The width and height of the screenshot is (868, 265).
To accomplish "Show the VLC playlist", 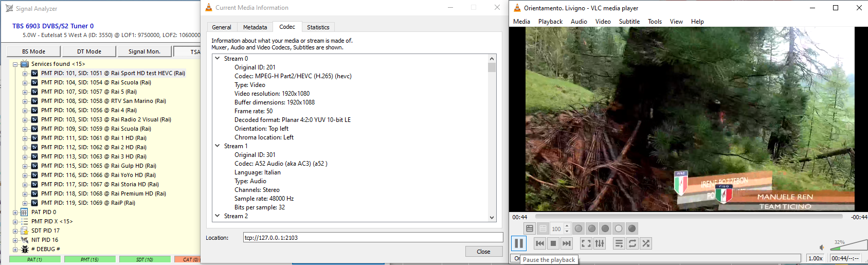I will coord(619,243).
